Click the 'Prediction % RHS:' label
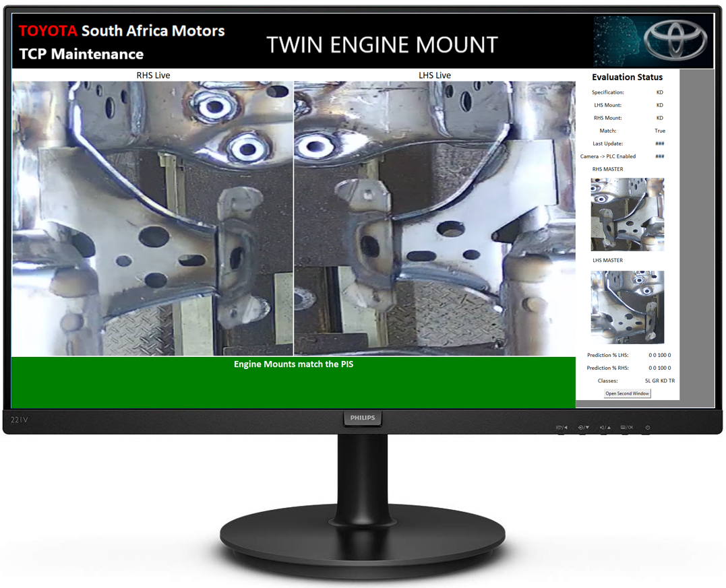The height and width of the screenshot is (588, 726). click(x=607, y=368)
